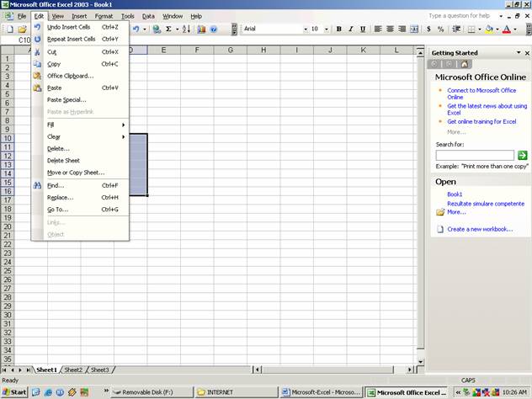This screenshot has height=399, width=532.
Task: Toggle Underline formatting
Action: point(363,29)
